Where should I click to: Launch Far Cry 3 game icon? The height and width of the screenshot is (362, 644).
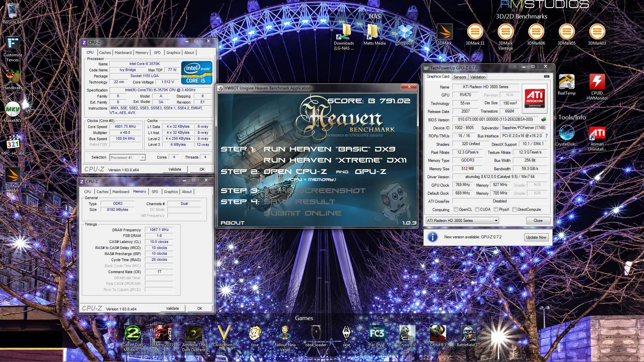[377, 336]
